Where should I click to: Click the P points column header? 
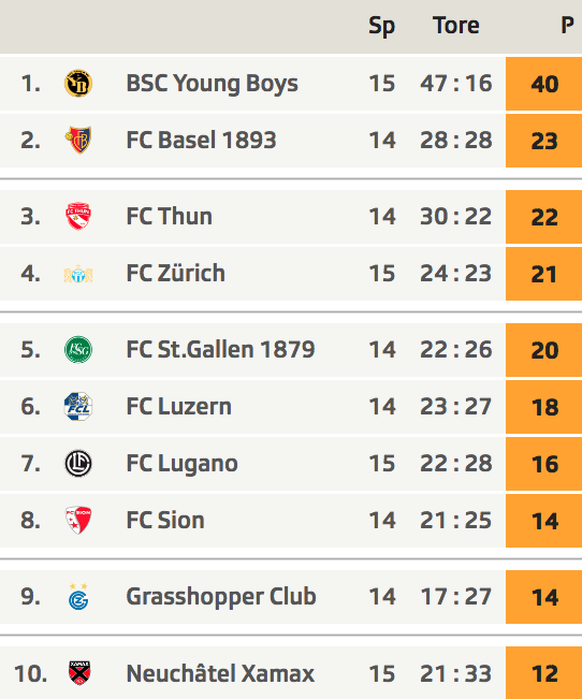567,25
